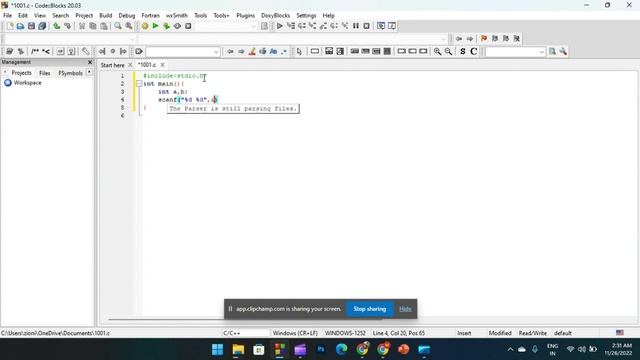Click the Read/Write status entry
Image resolution: width=640 pixels, height=360 pixels.
tap(533, 333)
